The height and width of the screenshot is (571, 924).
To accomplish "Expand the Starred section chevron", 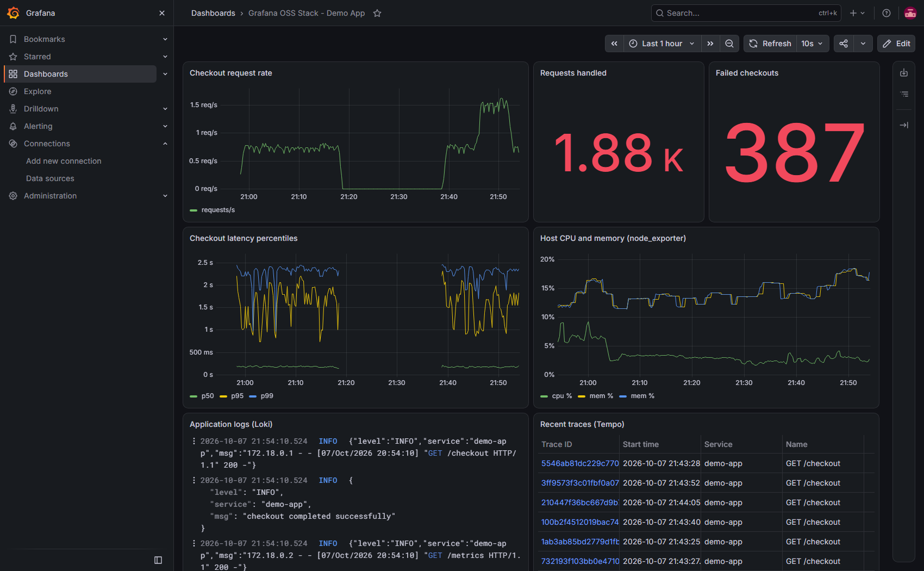I will click(165, 57).
